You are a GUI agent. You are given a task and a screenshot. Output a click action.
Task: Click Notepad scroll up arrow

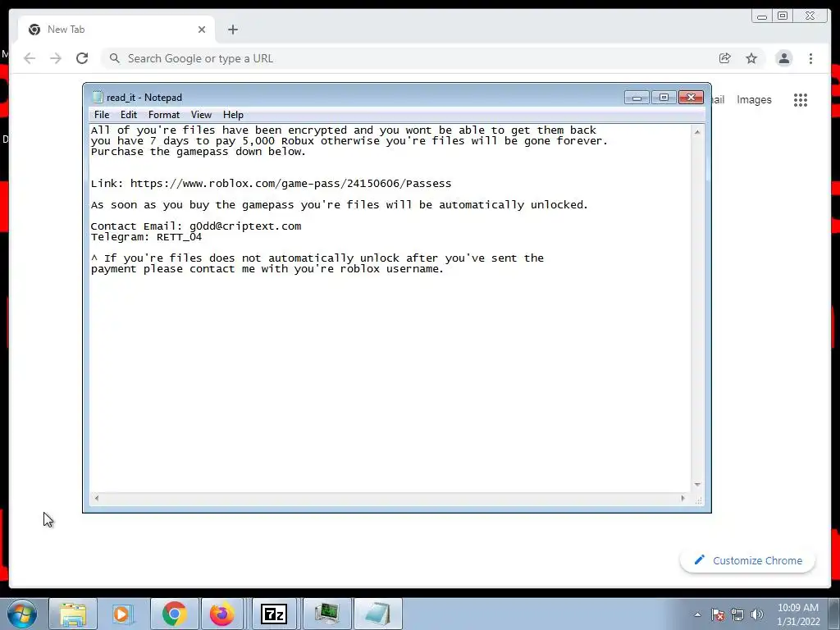[x=697, y=132]
